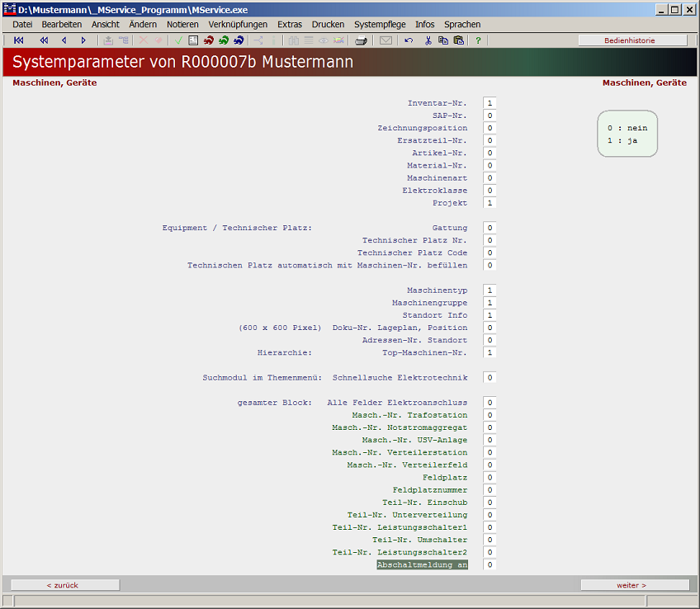Screen dimensions: 700x609
Task: Jump to first record with the first-record arrow icon
Action: [18, 40]
